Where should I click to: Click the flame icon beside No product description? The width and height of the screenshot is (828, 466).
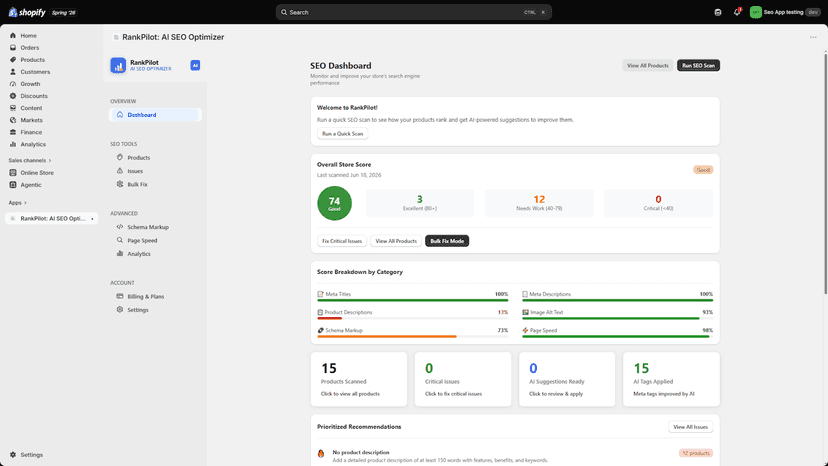(x=321, y=453)
